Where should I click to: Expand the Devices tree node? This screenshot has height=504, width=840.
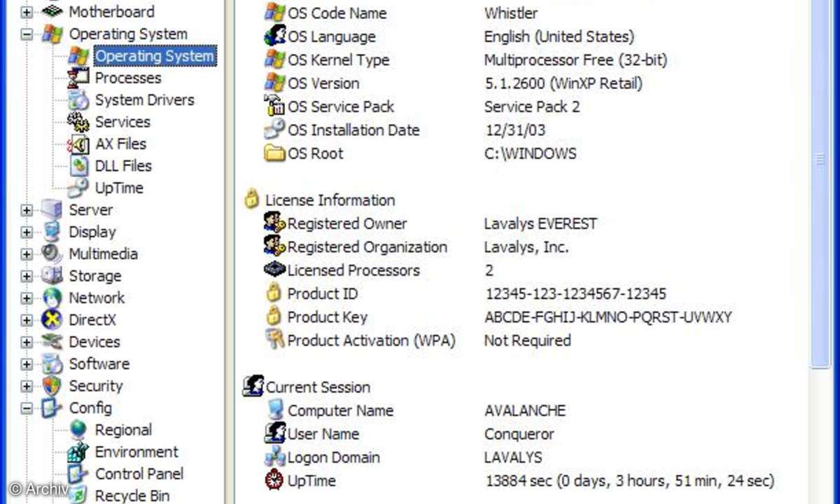[x=27, y=342]
